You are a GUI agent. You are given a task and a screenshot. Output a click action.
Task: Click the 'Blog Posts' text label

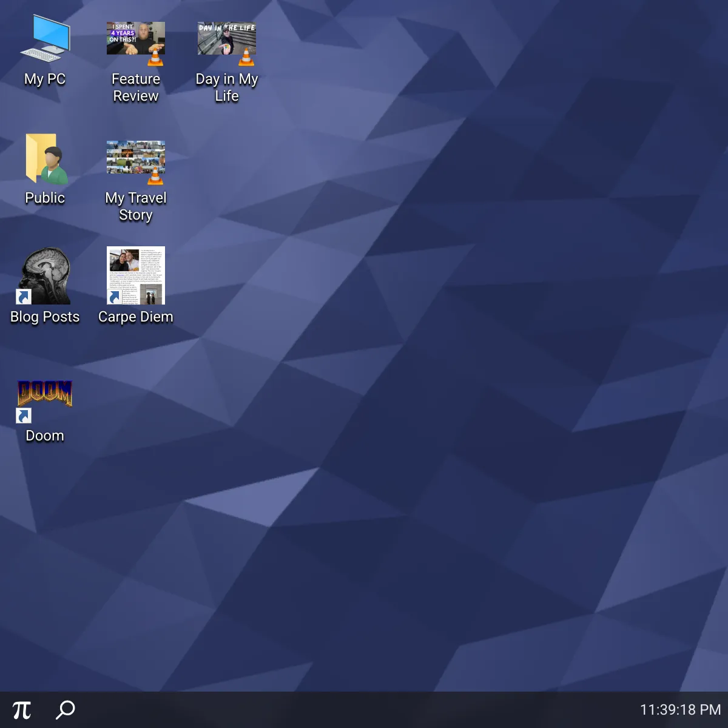click(x=45, y=317)
